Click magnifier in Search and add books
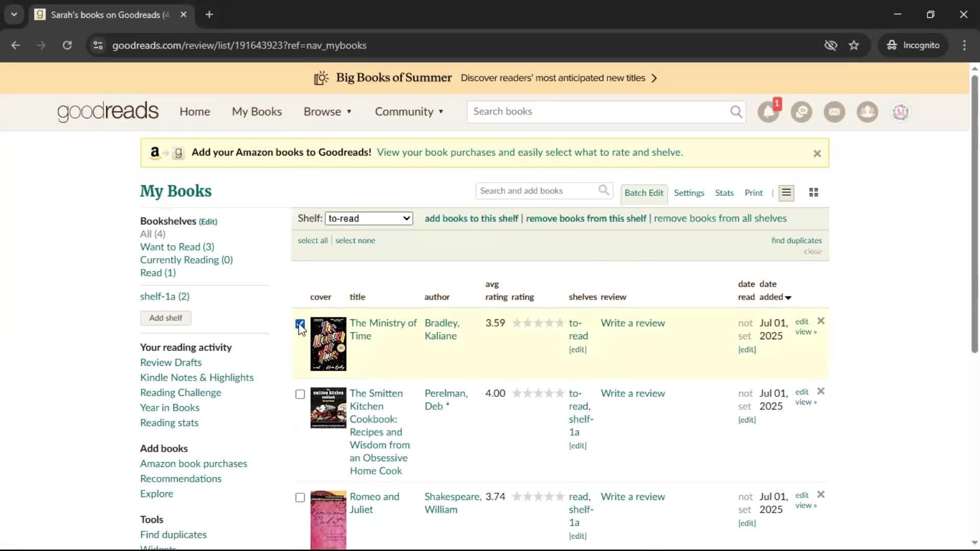This screenshot has height=551, width=980. point(604,191)
